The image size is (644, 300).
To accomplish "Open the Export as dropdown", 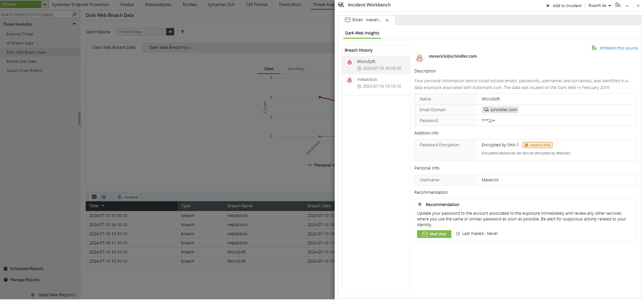I will click(x=599, y=5).
